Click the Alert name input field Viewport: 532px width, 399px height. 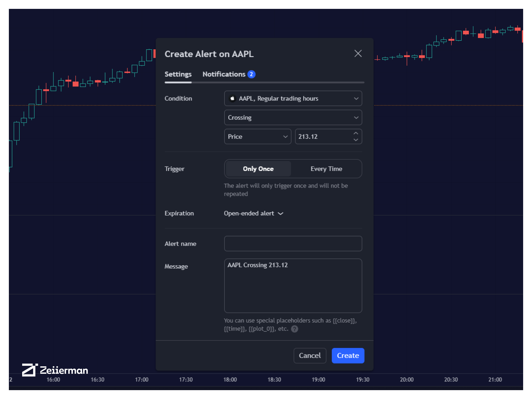click(x=293, y=244)
